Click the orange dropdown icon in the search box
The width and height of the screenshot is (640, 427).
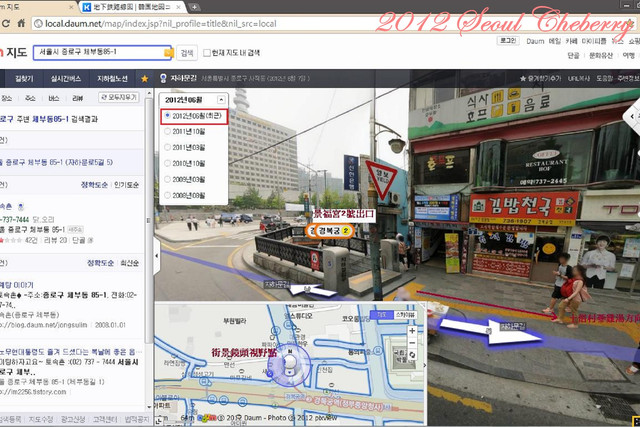[x=168, y=53]
